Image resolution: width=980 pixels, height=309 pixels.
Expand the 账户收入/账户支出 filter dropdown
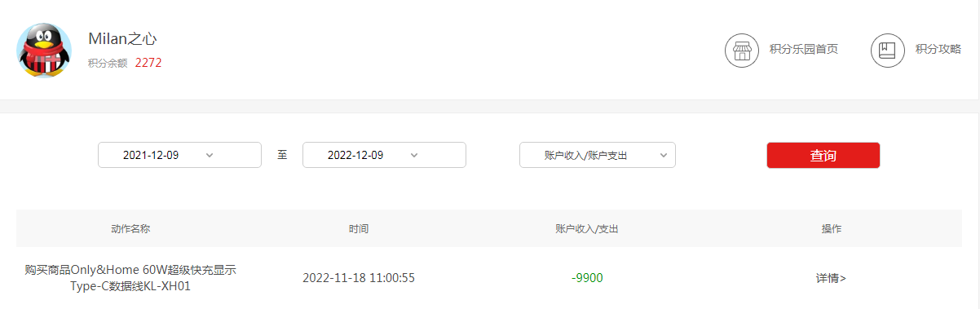(x=598, y=155)
